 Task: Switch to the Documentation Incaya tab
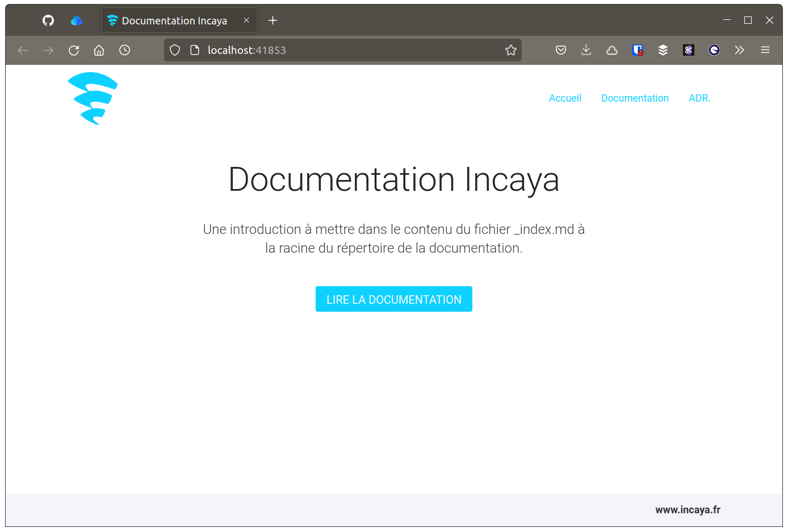pos(179,20)
